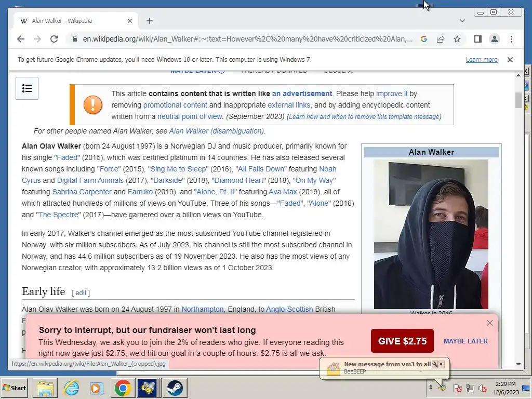Open the "Force" song link
Screen dimensions: 532x399
pos(109,169)
